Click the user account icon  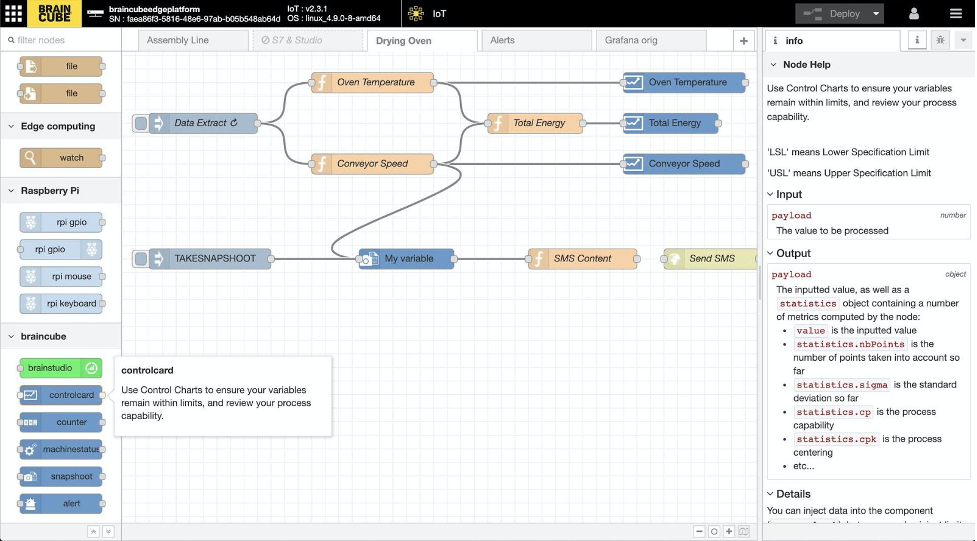(x=913, y=14)
